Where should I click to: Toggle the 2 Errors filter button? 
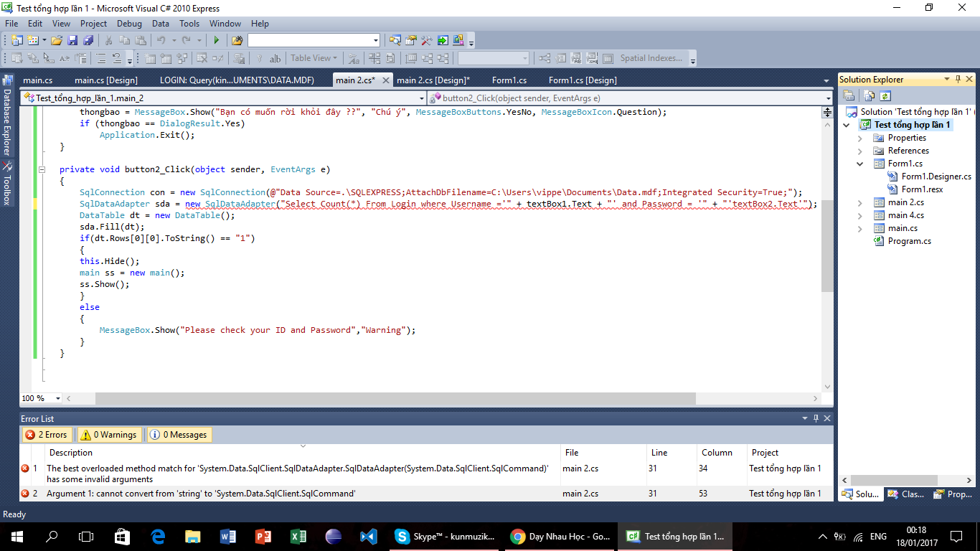click(47, 435)
